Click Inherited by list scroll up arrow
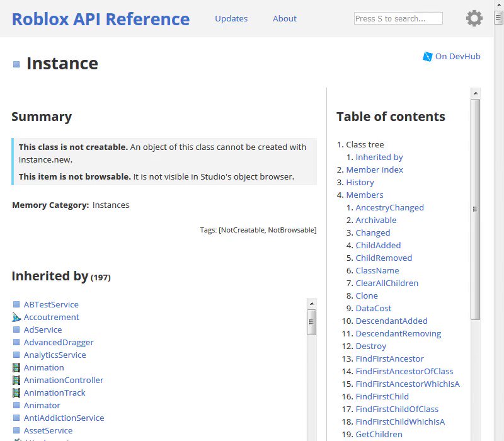 click(x=311, y=304)
